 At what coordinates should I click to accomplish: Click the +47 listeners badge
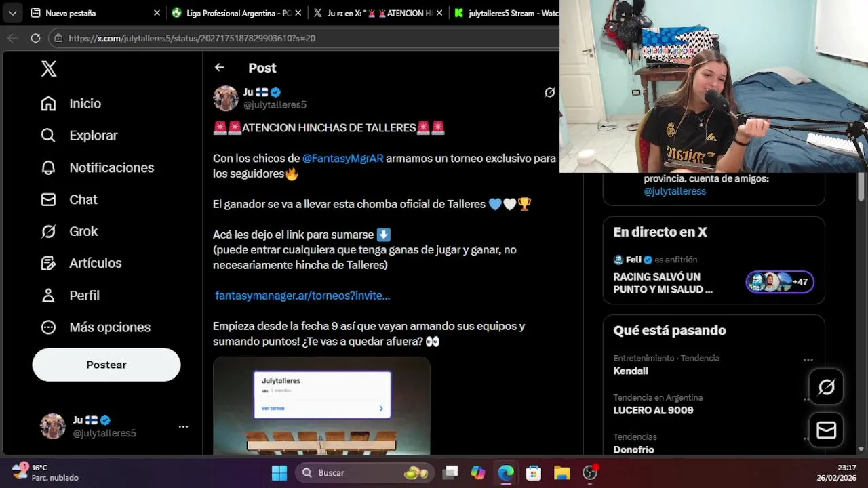coord(780,282)
